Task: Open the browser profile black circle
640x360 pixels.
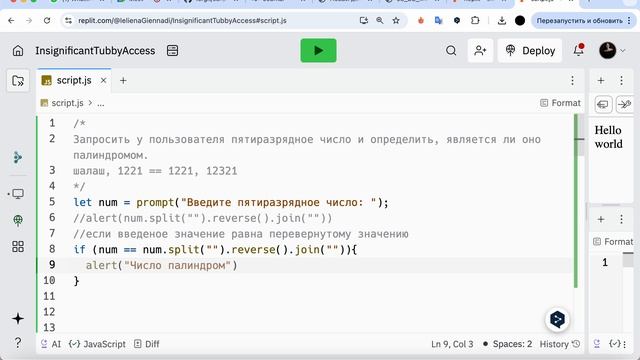Action: pyautogui.click(x=520, y=20)
